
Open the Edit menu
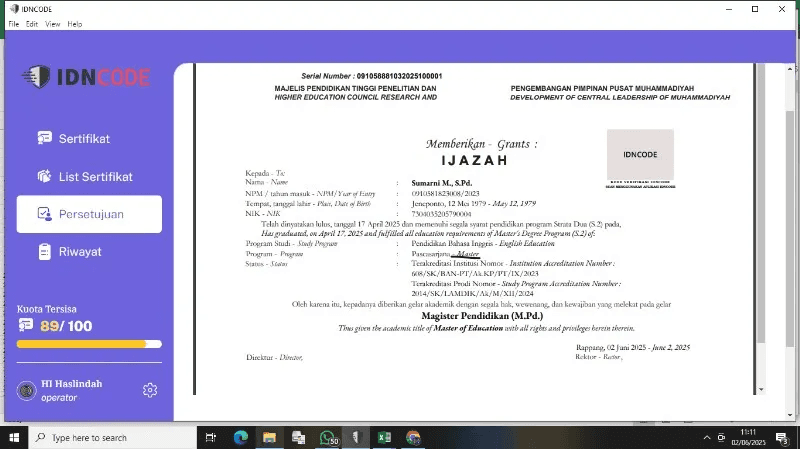pos(32,24)
